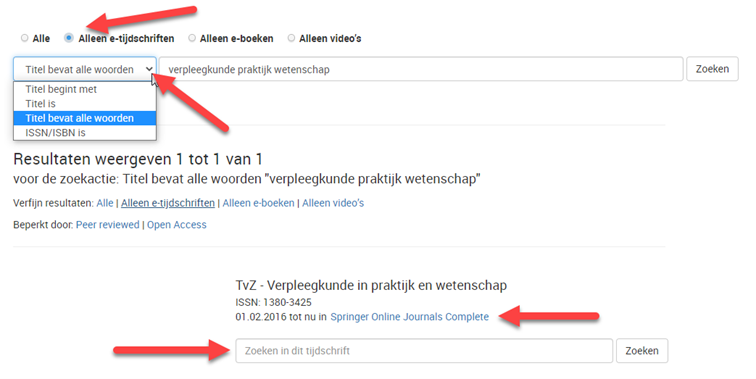Select Alleen e-tijdschriften radio option
756x379 pixels.
[x=69, y=38]
